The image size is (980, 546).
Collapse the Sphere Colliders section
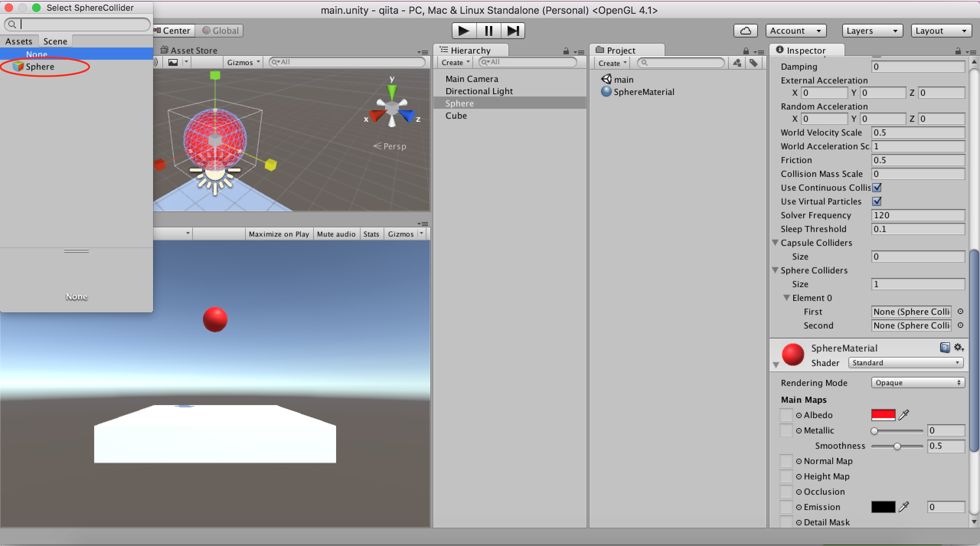[x=775, y=270]
